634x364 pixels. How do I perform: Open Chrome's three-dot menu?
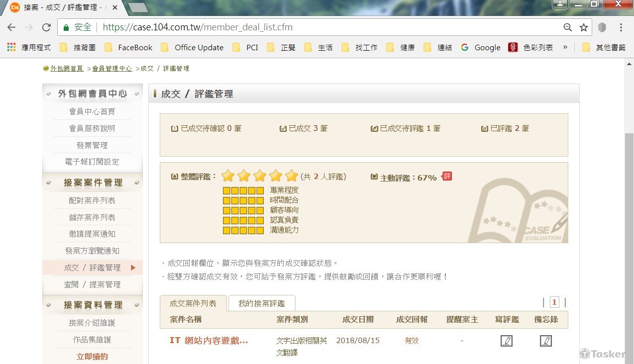[621, 27]
